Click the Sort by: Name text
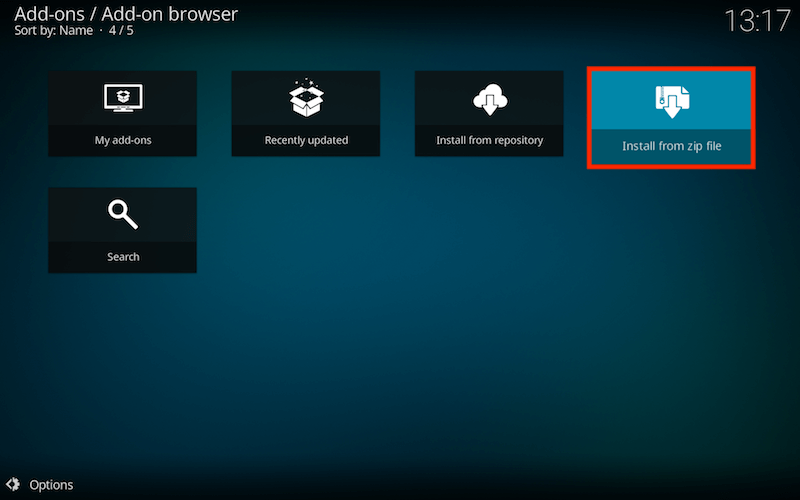The height and width of the screenshot is (500, 800). click(x=54, y=31)
